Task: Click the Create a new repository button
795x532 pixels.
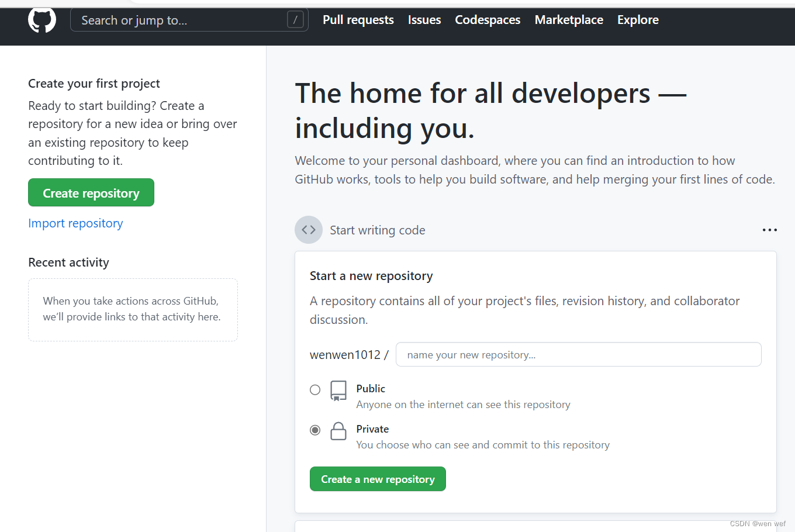Action: click(378, 479)
